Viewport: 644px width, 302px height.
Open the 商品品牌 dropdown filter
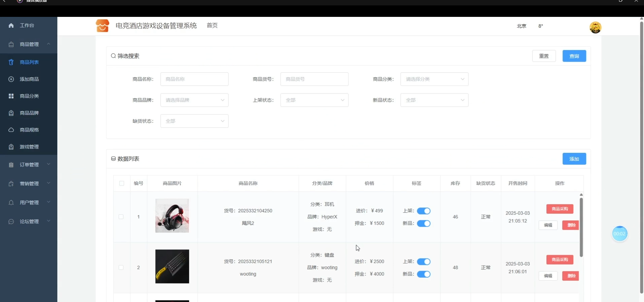(x=194, y=100)
